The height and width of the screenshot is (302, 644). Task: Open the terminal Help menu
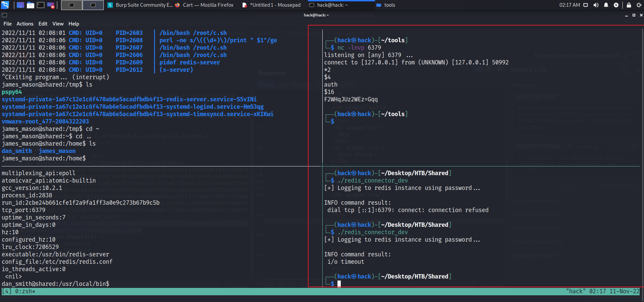coord(74,24)
